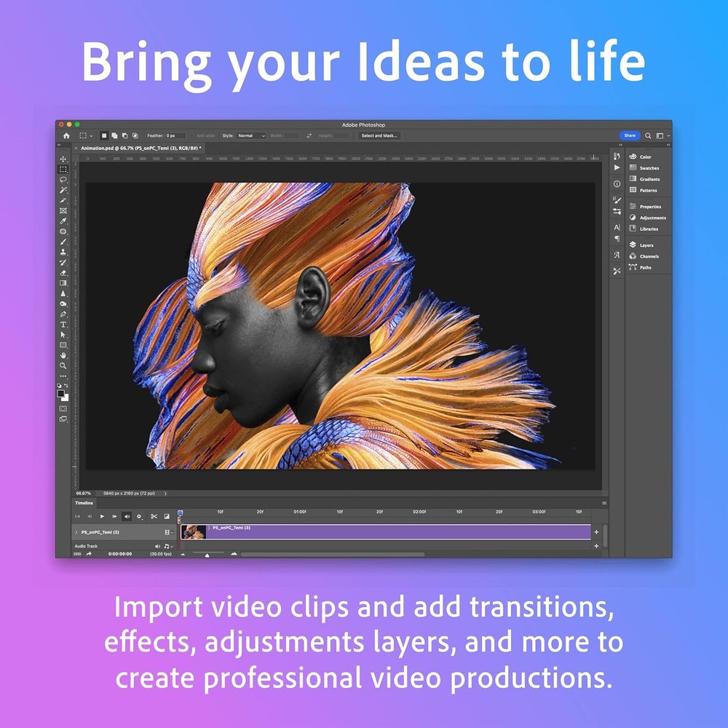728x728 pixels.
Task: Select the Move tool
Action: click(x=63, y=160)
